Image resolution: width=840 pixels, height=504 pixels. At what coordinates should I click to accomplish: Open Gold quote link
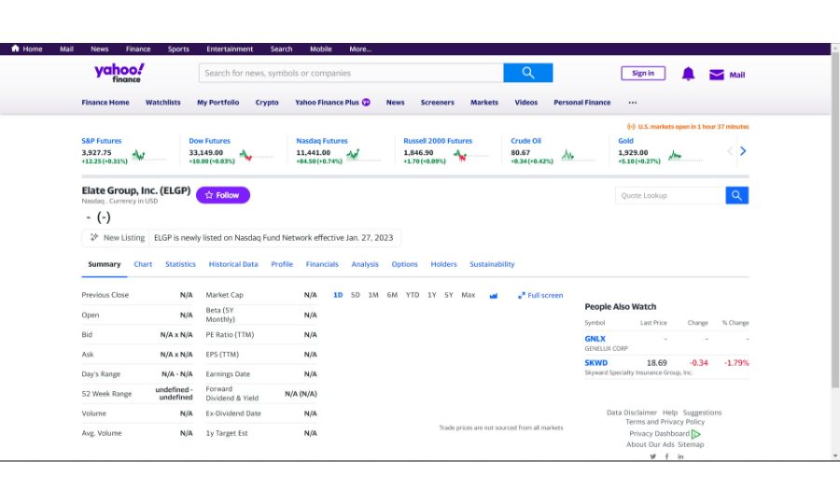tap(625, 141)
